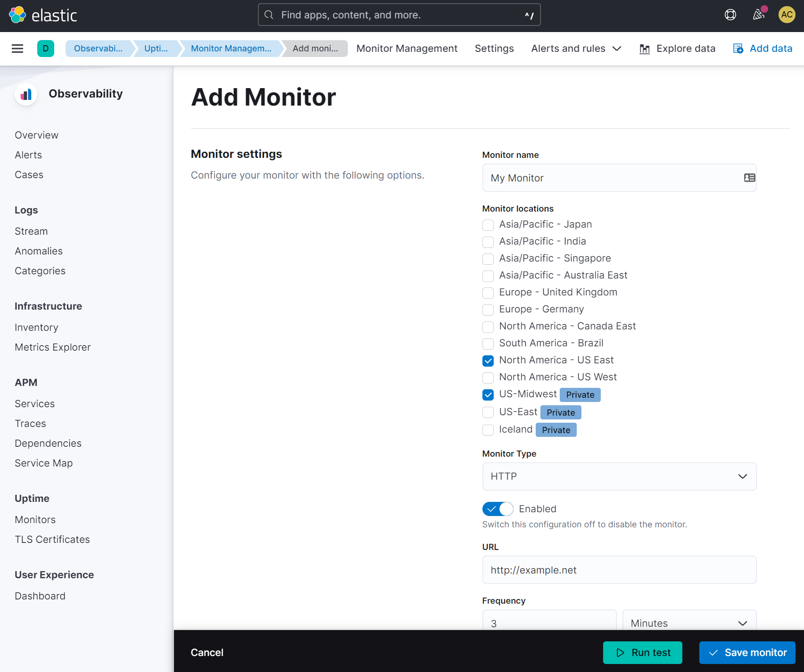Check the Asia/Pacific - Japan location

pos(488,225)
